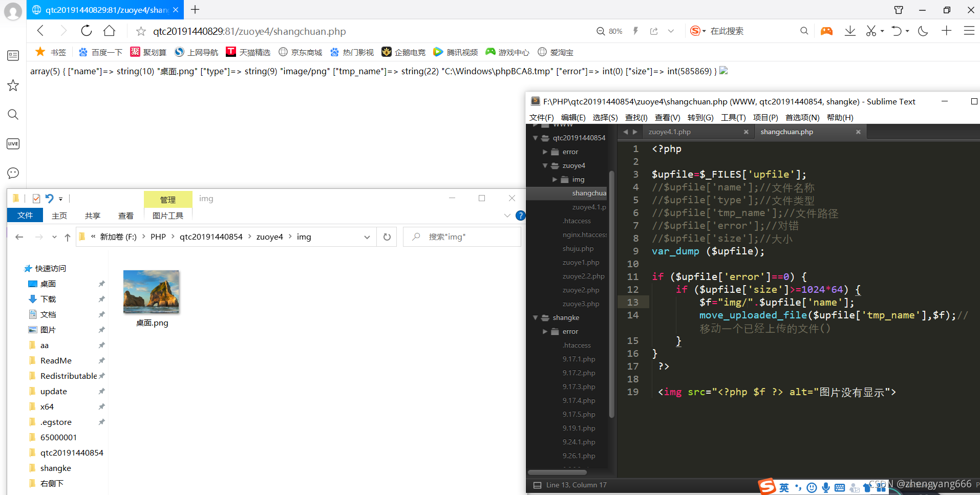Image resolution: width=980 pixels, height=495 pixels.
Task: Click the share page icon
Action: point(654,31)
